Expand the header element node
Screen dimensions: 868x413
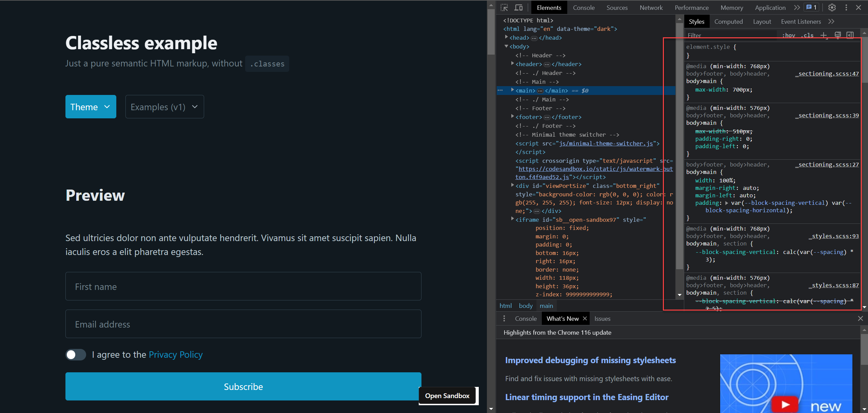click(x=512, y=63)
